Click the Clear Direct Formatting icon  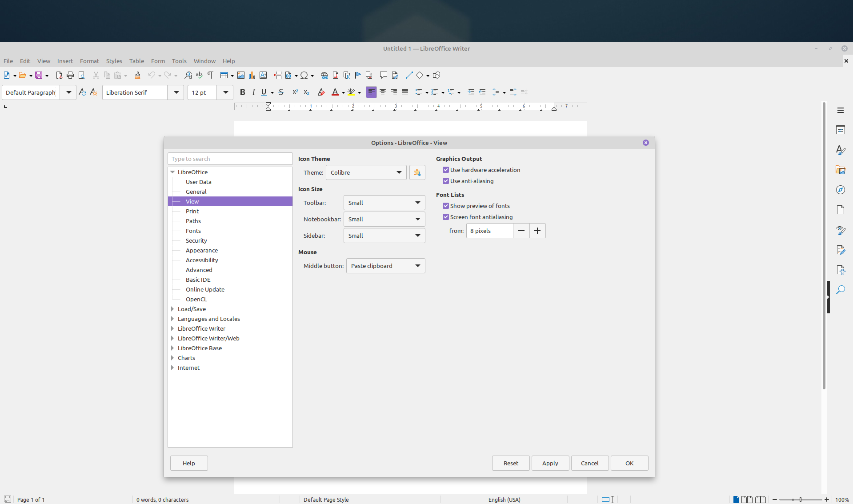coord(321,92)
